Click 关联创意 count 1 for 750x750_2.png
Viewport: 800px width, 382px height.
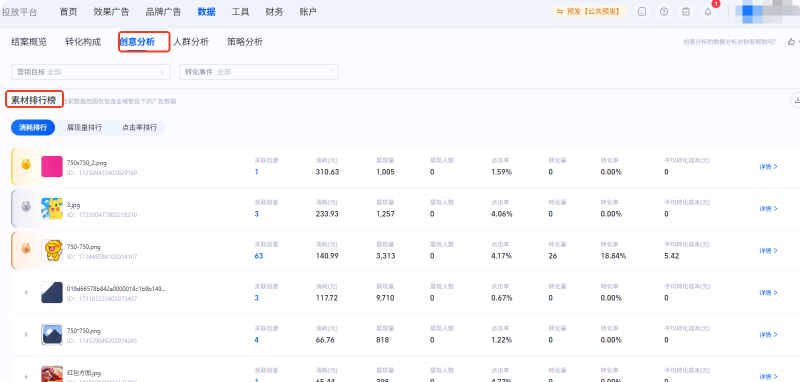tap(257, 172)
